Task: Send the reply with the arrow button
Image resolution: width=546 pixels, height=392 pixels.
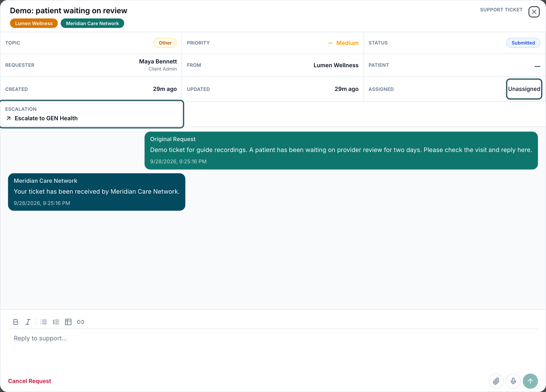Action: tap(530, 381)
